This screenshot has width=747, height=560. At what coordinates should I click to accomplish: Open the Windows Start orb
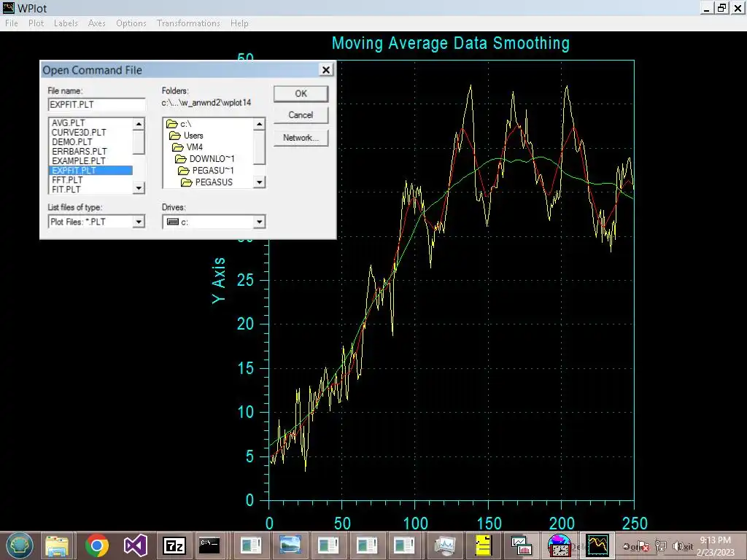[x=20, y=545]
